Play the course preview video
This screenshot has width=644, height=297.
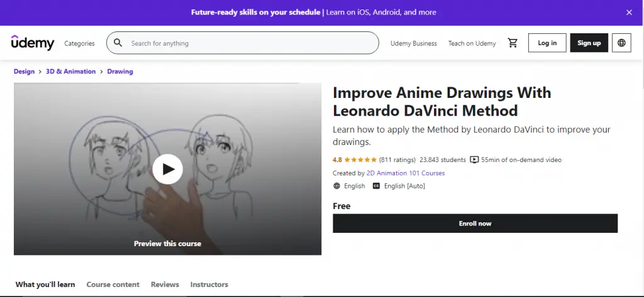point(167,169)
